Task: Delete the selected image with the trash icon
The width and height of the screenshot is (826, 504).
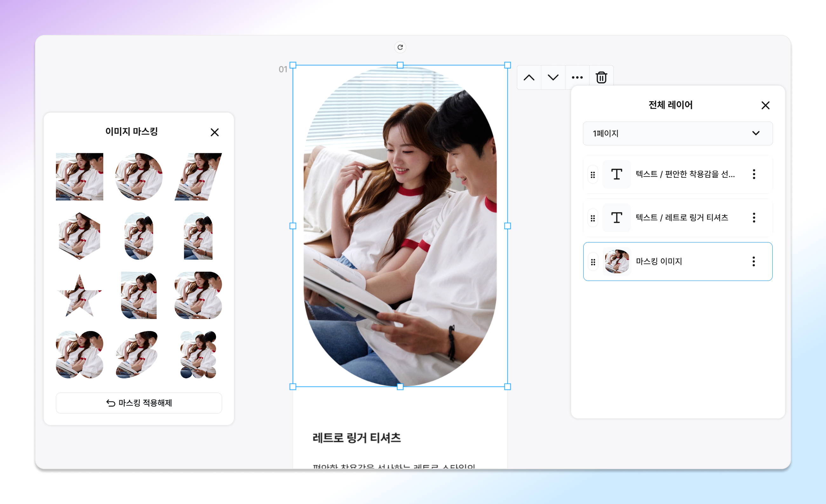Action: (601, 78)
